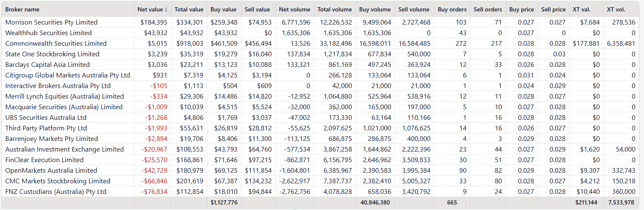Click Morrison total volume 12,226,532
The image size is (644, 210).
pyautogui.click(x=336, y=22)
